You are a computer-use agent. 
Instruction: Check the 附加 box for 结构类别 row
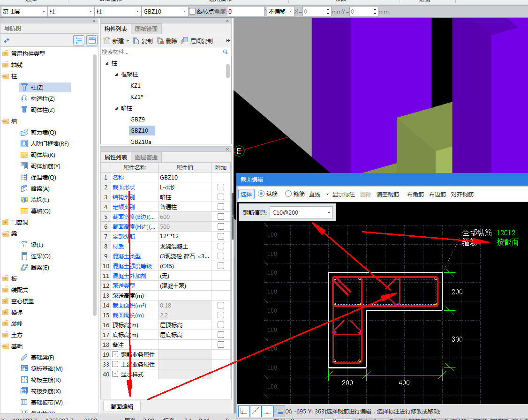pos(221,197)
